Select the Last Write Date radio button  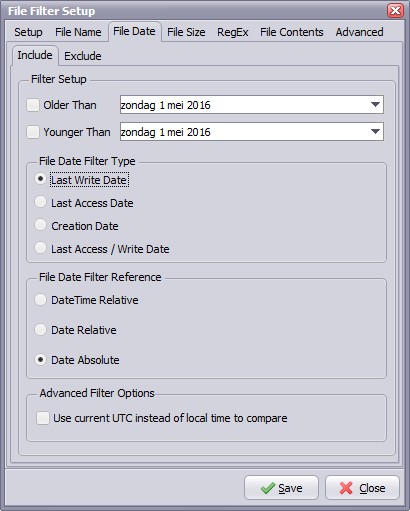pos(40,179)
